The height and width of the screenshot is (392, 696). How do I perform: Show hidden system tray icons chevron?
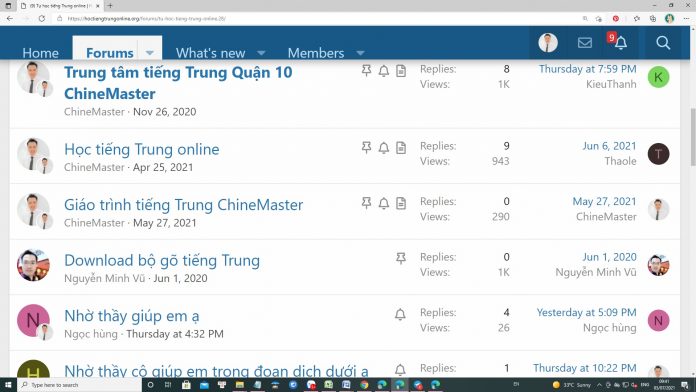tap(599, 384)
